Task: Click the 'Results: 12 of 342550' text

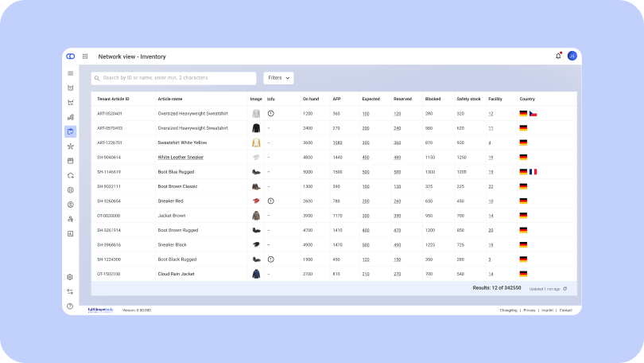Action: pyautogui.click(x=497, y=288)
